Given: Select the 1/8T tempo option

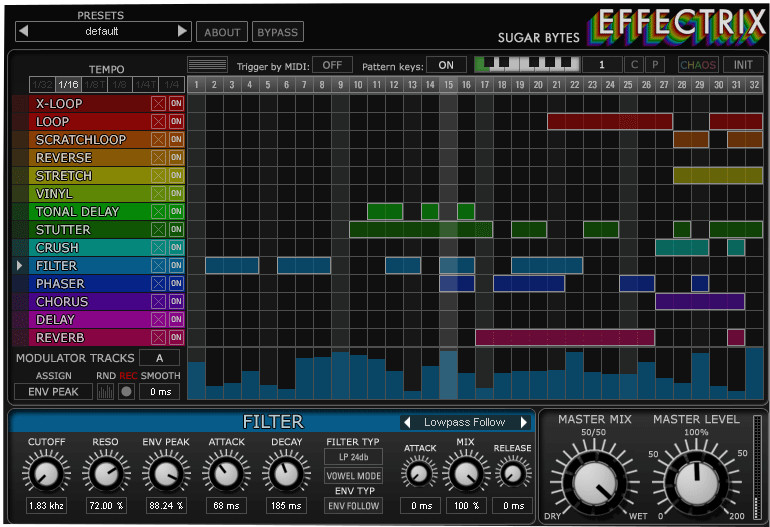Looking at the screenshot, I should [94, 84].
